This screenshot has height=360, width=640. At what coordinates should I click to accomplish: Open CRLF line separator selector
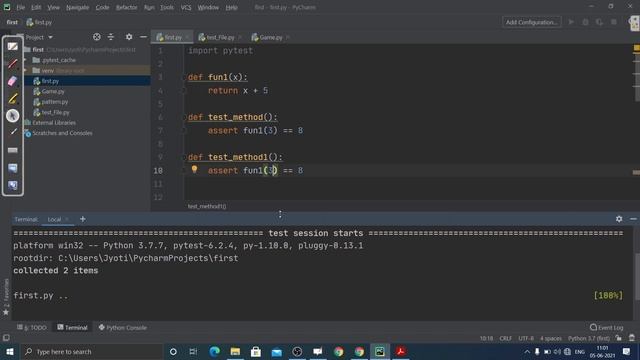(505, 338)
